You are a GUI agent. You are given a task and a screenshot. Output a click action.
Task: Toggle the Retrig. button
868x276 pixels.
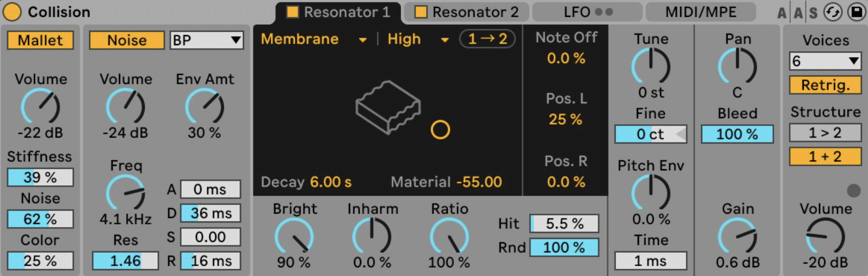tap(825, 85)
